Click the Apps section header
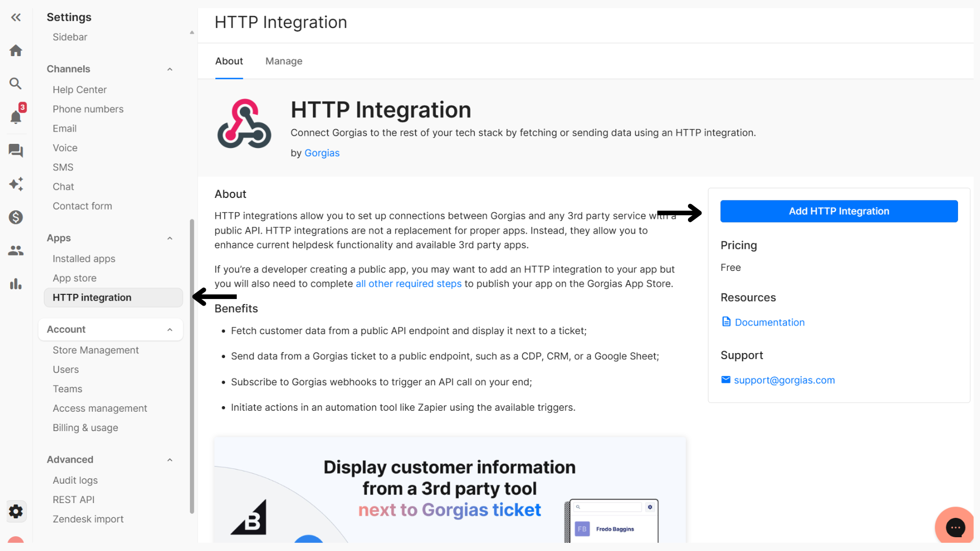This screenshot has height=551, width=980. (x=59, y=238)
